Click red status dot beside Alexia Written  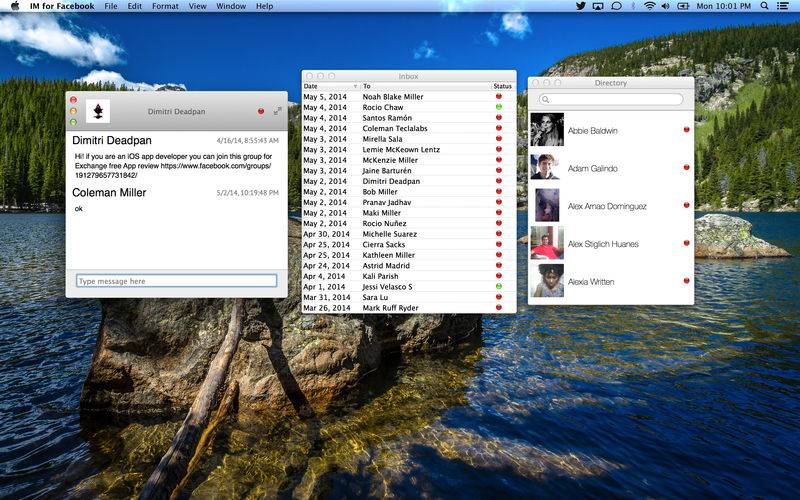(686, 281)
